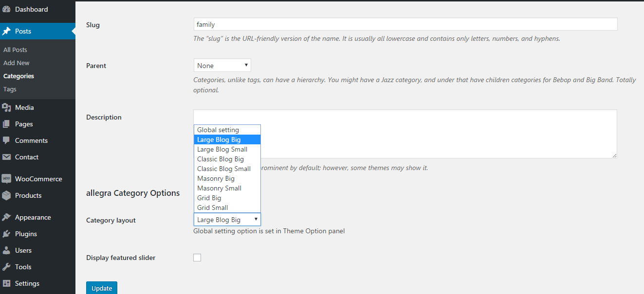Click the Products box icon
The width and height of the screenshot is (644, 294).
(6, 195)
